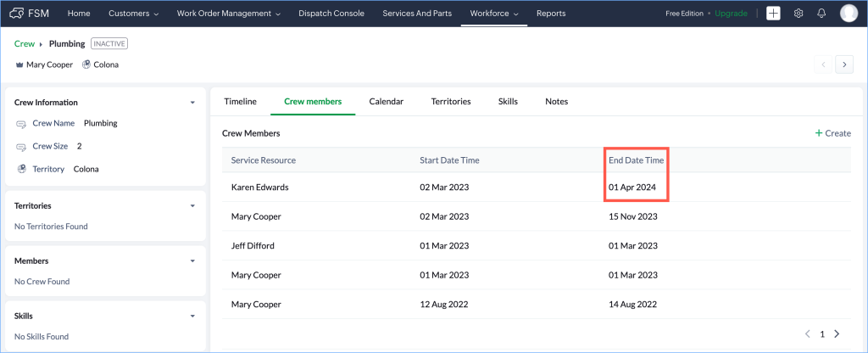Screen dimensions: 868x353
Task: Collapse the Territories sidebar section
Action: point(192,206)
